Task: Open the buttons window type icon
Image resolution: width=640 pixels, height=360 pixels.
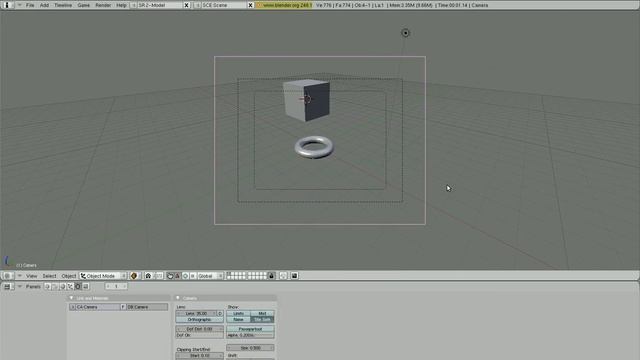Action: point(7,287)
